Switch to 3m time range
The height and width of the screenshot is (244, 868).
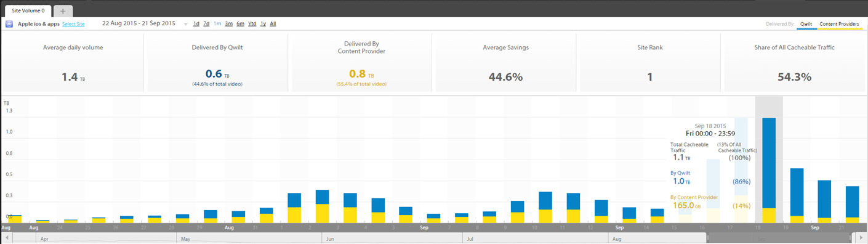(x=228, y=24)
